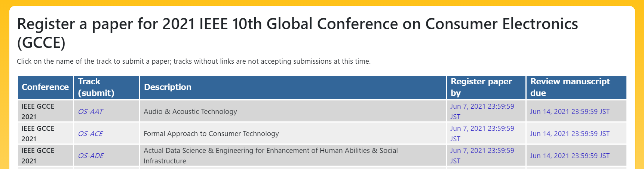This screenshot has width=644, height=169.
Task: Click the Conference column header
Action: (x=45, y=87)
